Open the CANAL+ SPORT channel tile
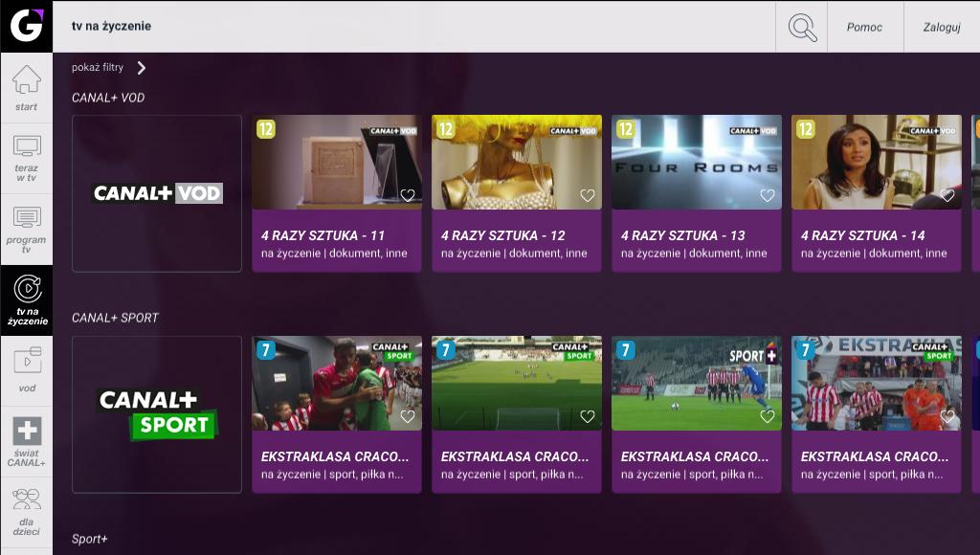 point(157,414)
